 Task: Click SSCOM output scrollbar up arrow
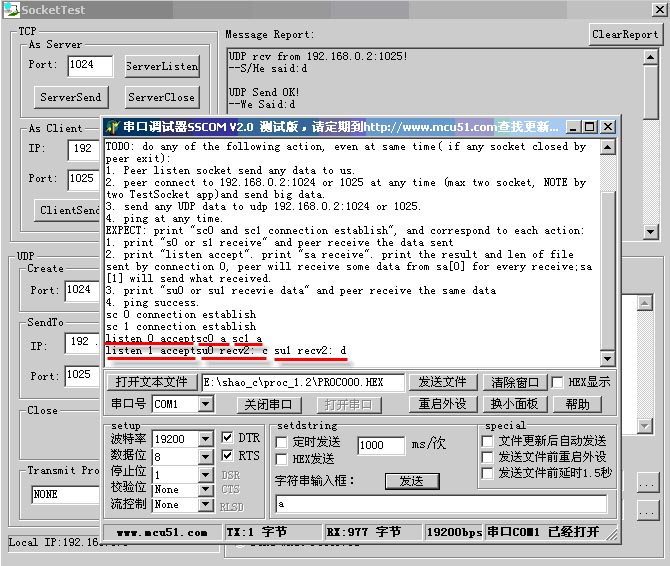pos(608,148)
